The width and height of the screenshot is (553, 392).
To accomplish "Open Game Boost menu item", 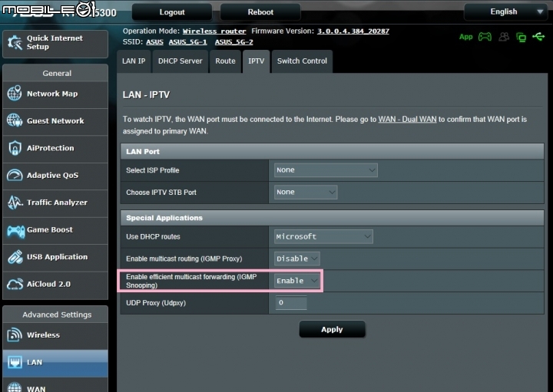I will pos(55,230).
